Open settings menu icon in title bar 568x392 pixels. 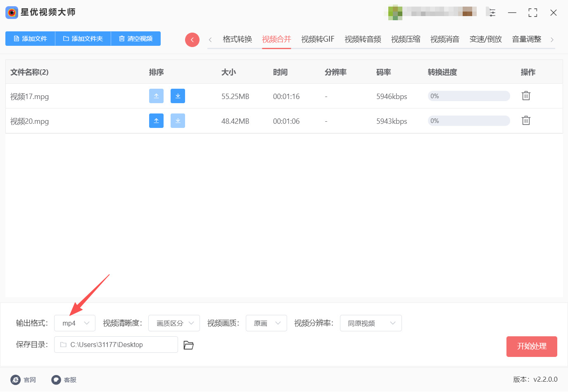click(x=492, y=13)
